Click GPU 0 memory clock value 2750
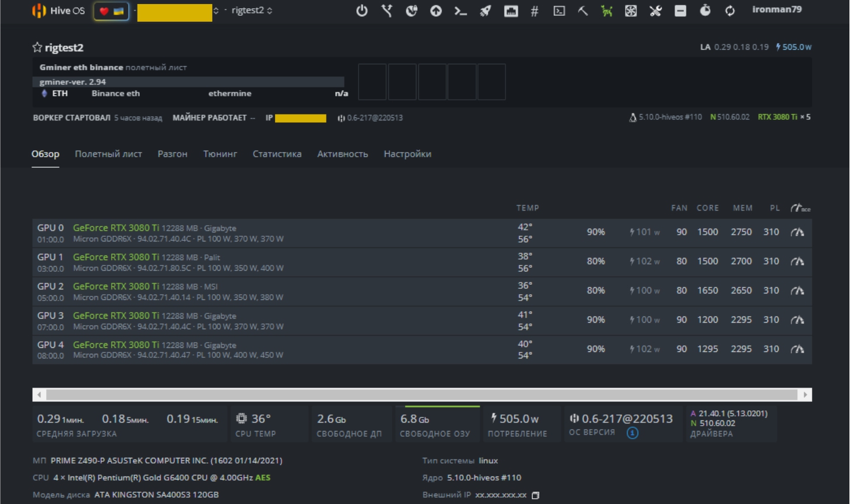Screen dimensions: 850x504 (741, 232)
